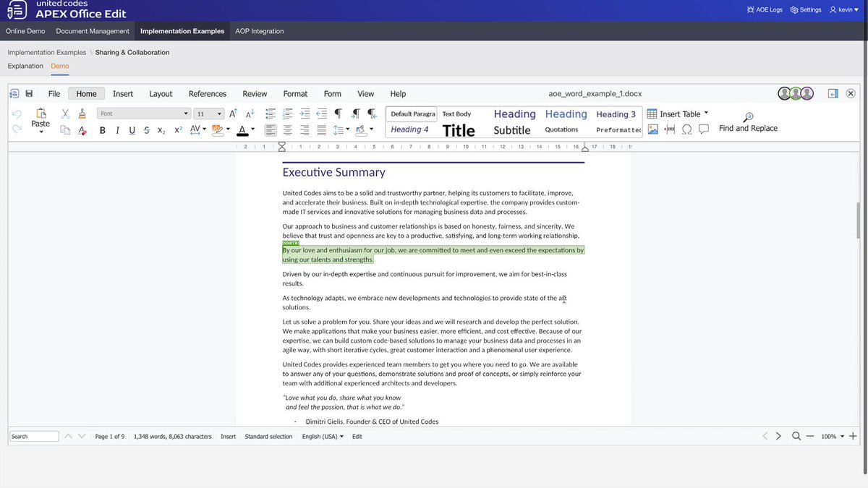Open the References menu

[x=208, y=94]
